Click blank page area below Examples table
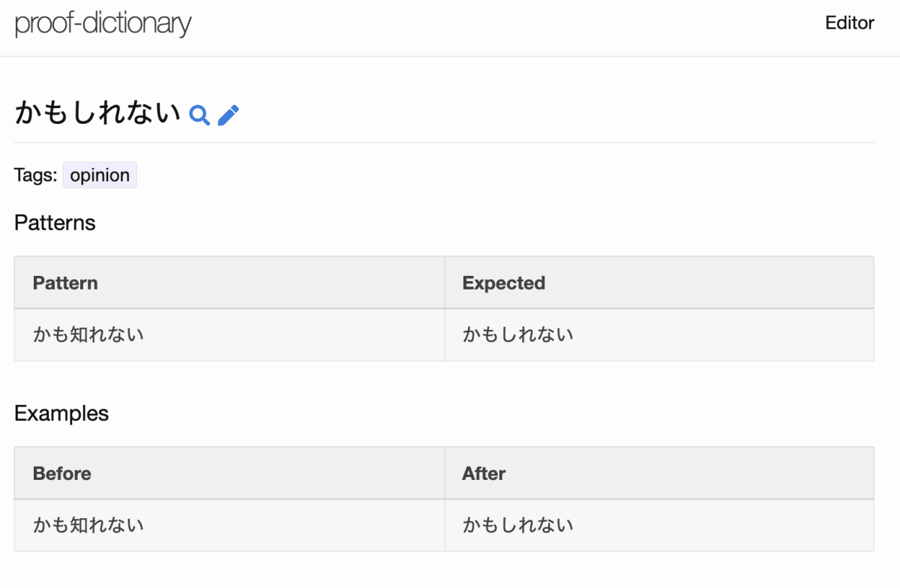The height and width of the screenshot is (588, 900). (444, 570)
